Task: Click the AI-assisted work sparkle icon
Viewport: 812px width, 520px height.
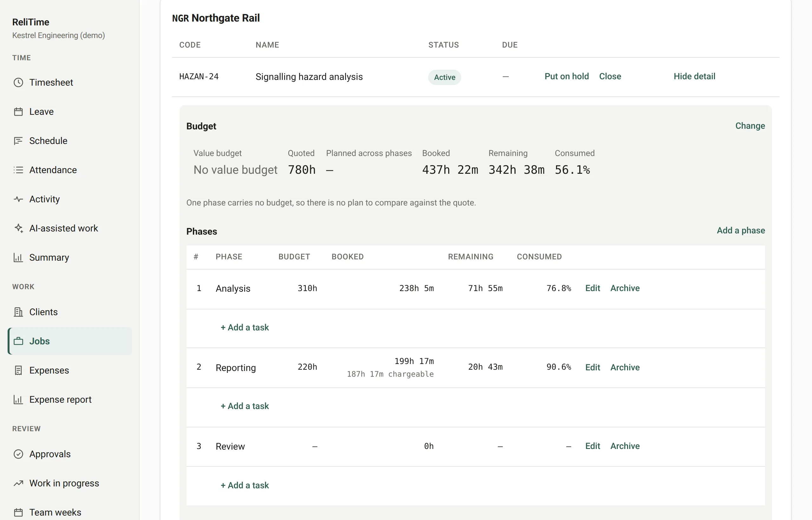Action: coord(18,228)
